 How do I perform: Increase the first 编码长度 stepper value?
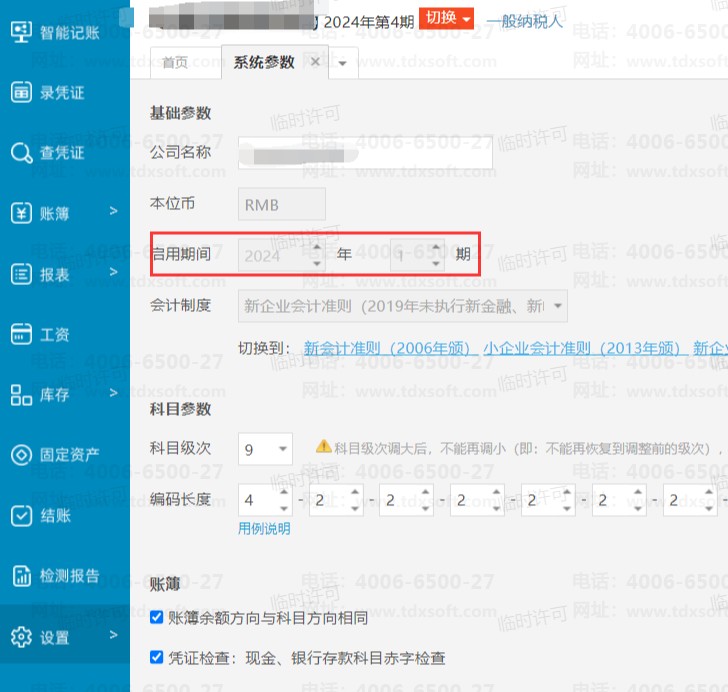click(283, 492)
